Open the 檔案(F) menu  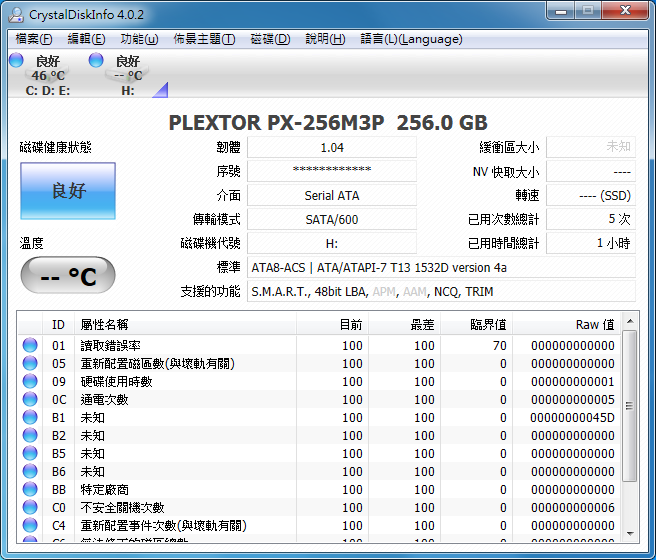(x=34, y=39)
